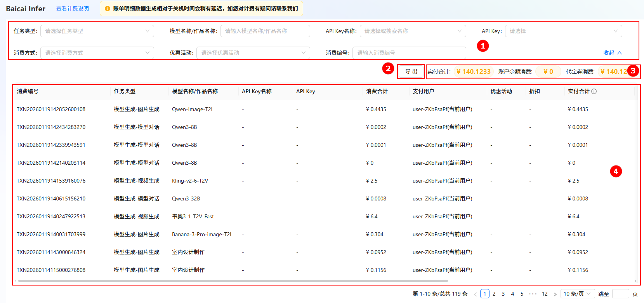The height and width of the screenshot is (303, 644).
Task: Click the ¥ 2.5 消费合计 cell
Action: (372, 181)
